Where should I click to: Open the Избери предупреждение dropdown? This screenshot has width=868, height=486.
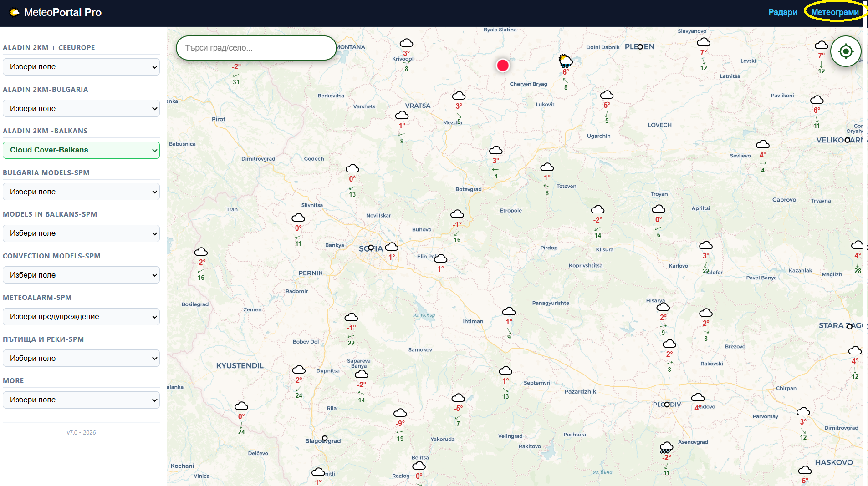(81, 317)
